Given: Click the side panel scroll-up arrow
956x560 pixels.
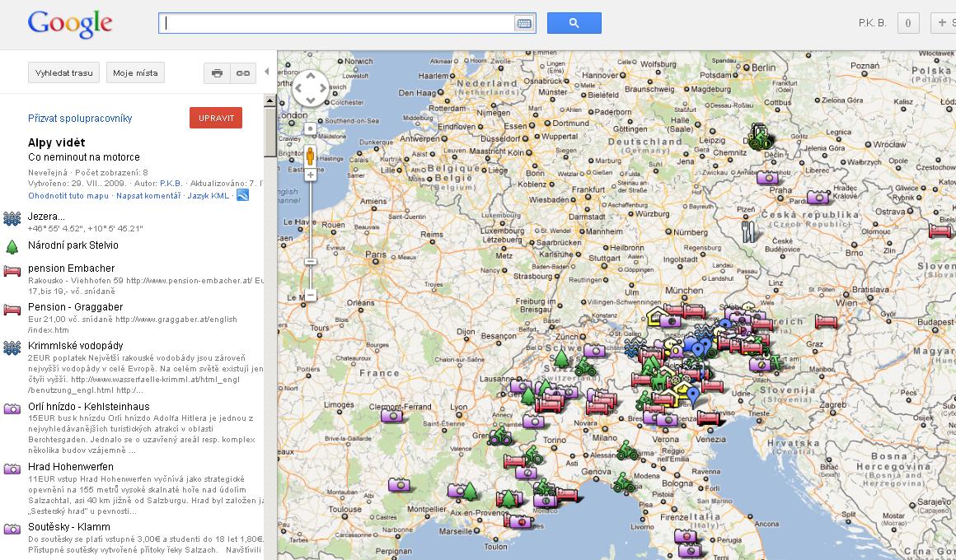Looking at the screenshot, I should pos(270,101).
